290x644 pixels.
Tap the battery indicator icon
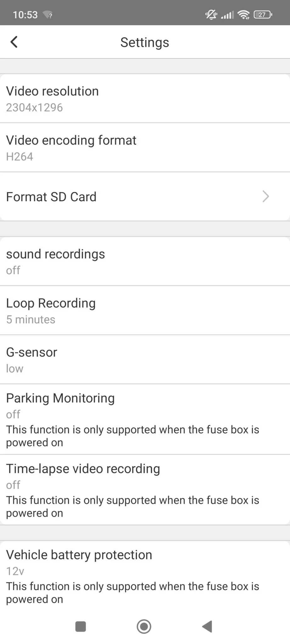pyautogui.click(x=263, y=14)
